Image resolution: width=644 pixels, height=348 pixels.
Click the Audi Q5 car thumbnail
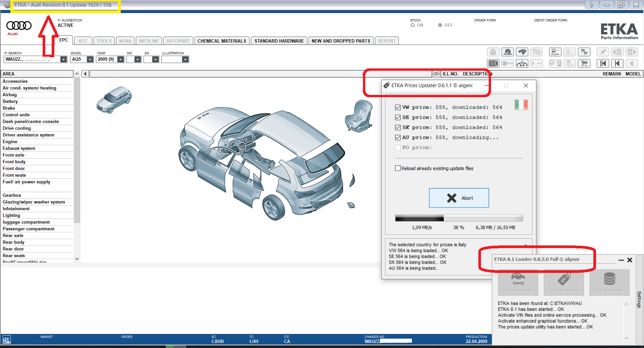pyautogui.click(x=114, y=99)
